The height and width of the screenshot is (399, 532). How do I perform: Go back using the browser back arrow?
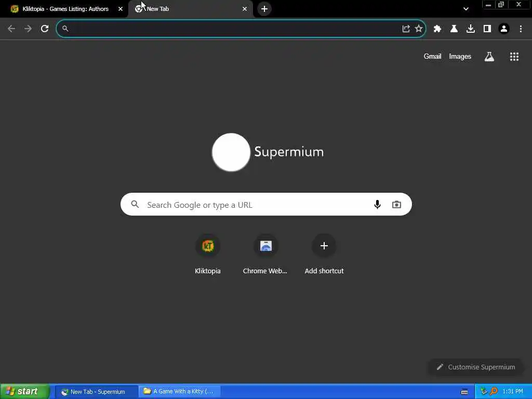[x=11, y=29]
